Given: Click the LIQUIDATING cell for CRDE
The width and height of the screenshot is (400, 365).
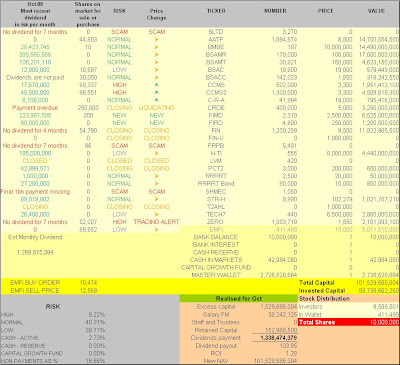Looking at the screenshot, I should tap(156, 108).
